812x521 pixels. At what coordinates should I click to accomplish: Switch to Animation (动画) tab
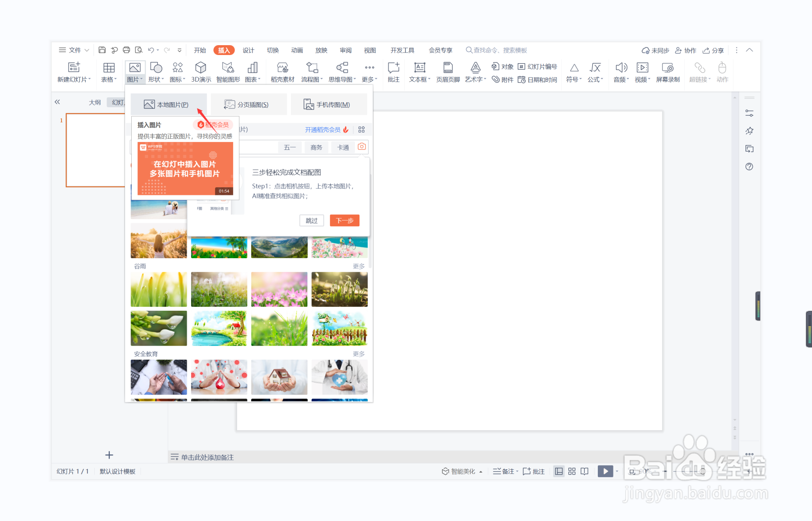[297, 50]
